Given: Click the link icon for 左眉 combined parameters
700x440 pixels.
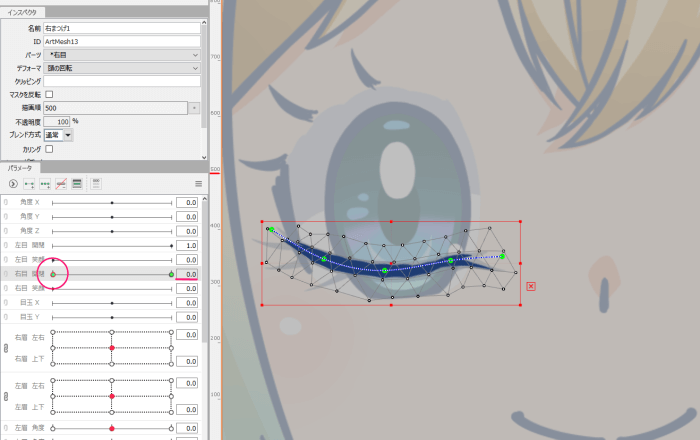Looking at the screenshot, I should pyautogui.click(x=6, y=396).
